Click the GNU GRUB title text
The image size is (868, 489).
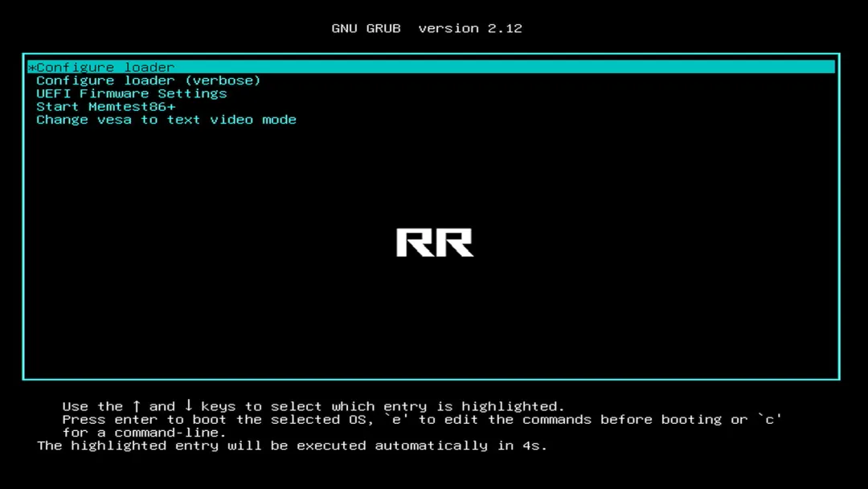[366, 28]
